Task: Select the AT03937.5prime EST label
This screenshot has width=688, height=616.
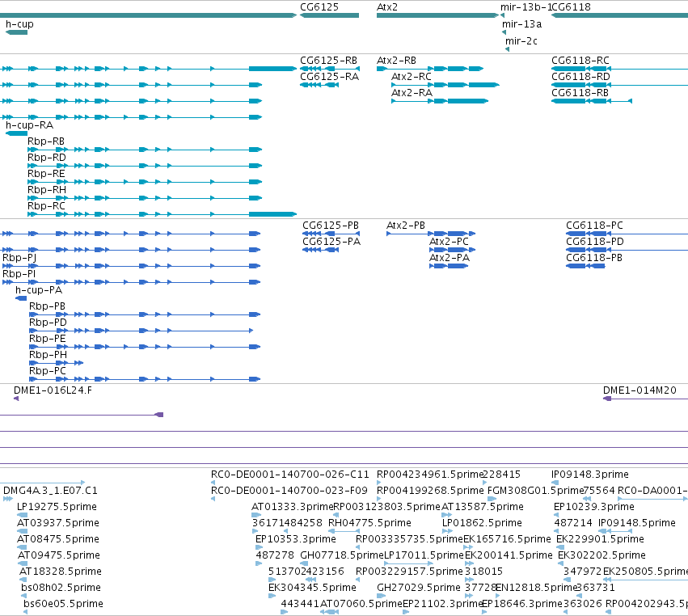Action: [x=58, y=523]
